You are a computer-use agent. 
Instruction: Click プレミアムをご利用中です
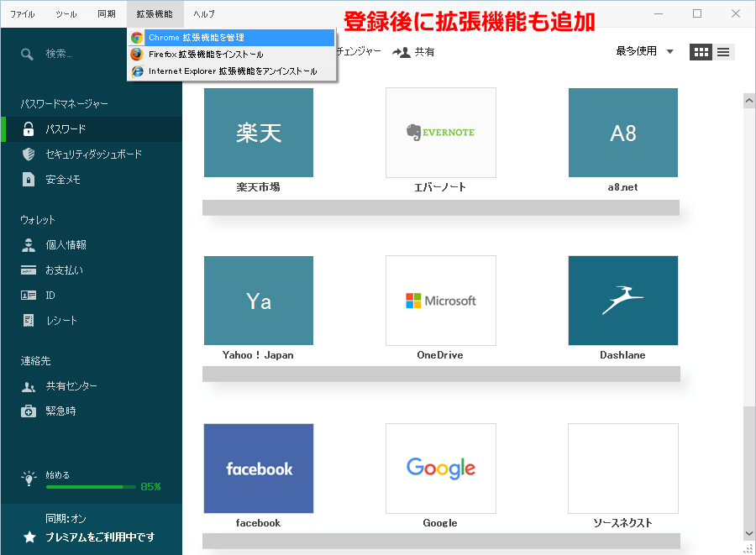pos(100,537)
